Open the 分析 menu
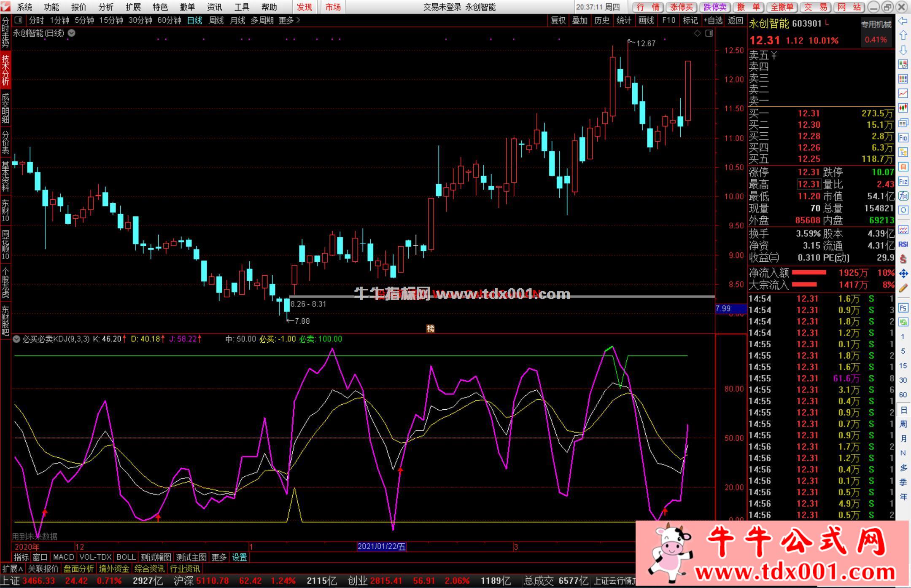The height and width of the screenshot is (588, 911). click(106, 7)
